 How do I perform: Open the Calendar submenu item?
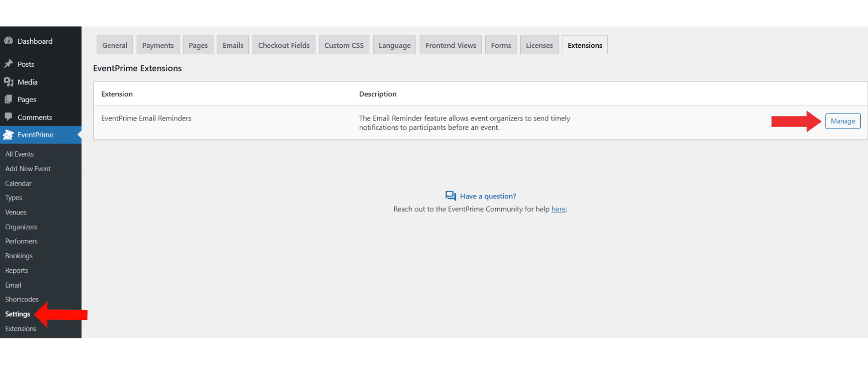(x=18, y=183)
